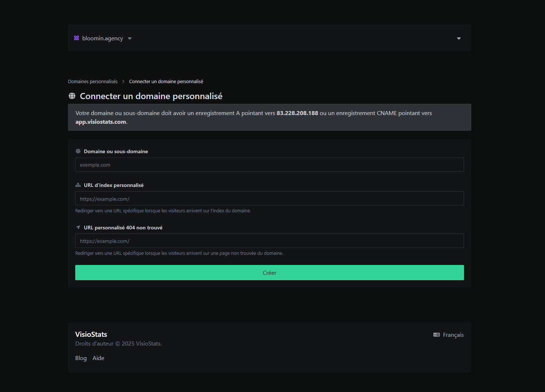Click the language icon next to Français
545x392 pixels.
pyautogui.click(x=436, y=335)
